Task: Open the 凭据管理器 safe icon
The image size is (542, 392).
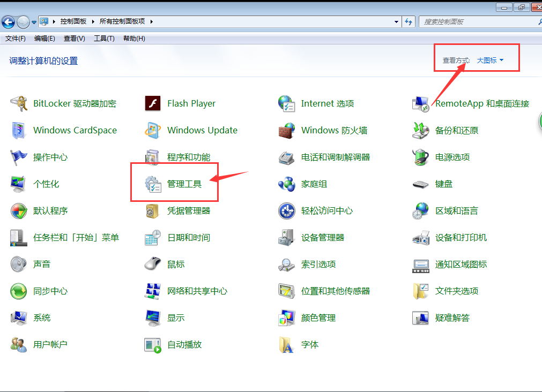Action: coord(152,210)
